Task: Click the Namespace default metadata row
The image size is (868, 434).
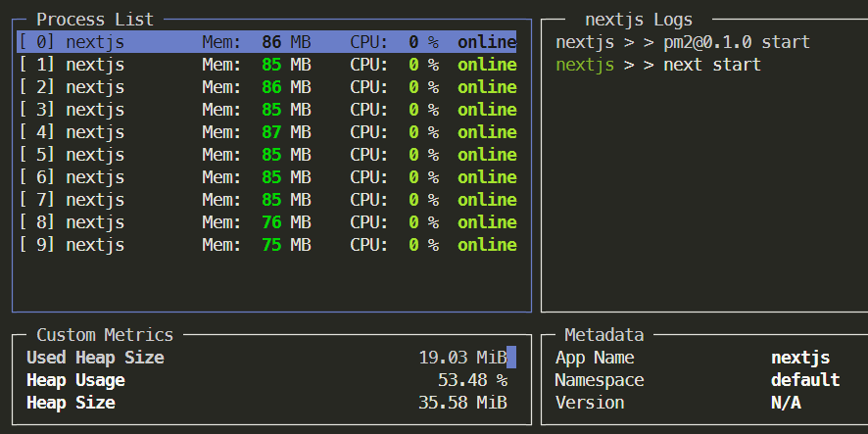Action: click(x=697, y=380)
